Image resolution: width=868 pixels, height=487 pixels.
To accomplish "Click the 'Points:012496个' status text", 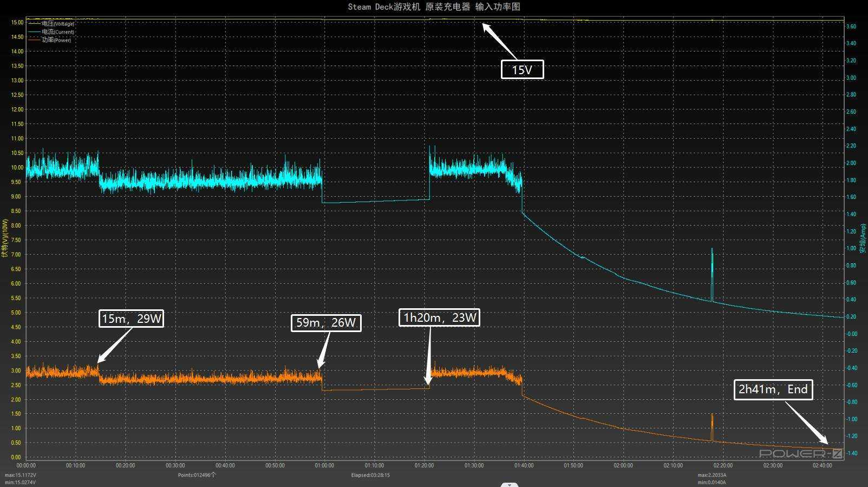I will [x=197, y=475].
